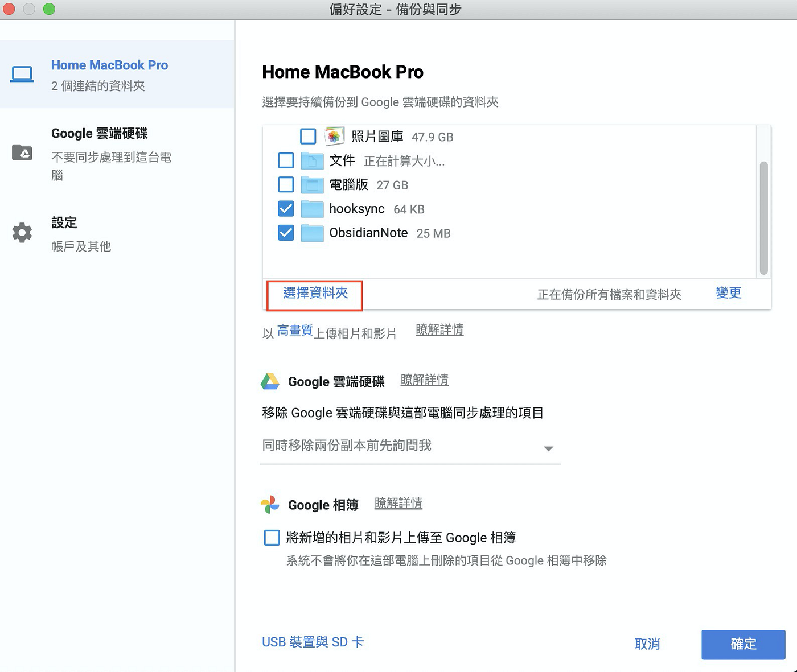Screen dimensions: 797x672
Task: Open the USB 裝置與 SD 卡 link
Action: [313, 642]
